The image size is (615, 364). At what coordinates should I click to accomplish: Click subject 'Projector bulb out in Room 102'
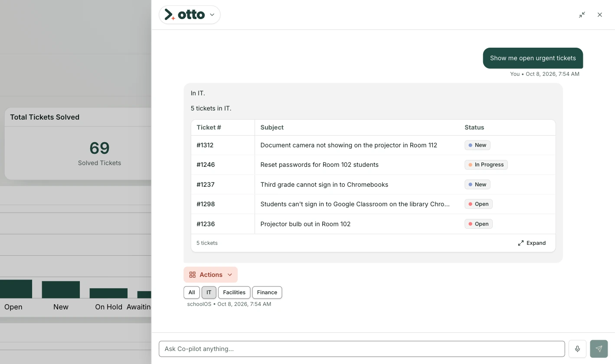(305, 224)
